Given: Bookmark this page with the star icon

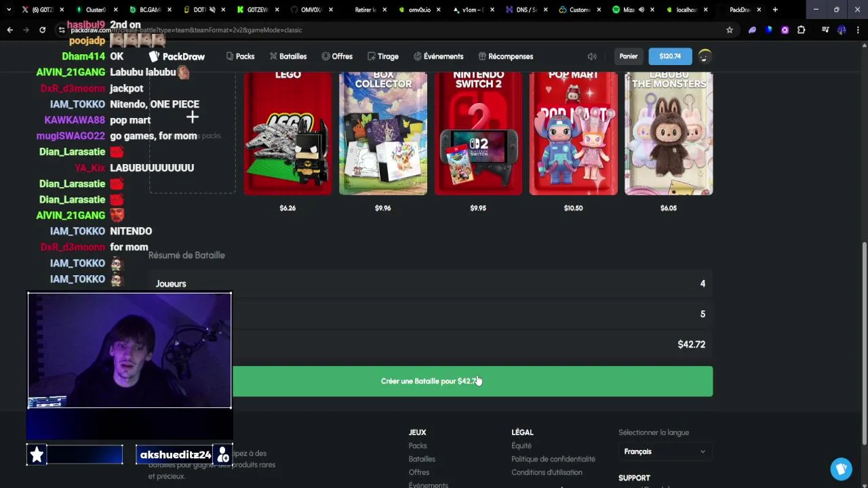Looking at the screenshot, I should tap(730, 30).
